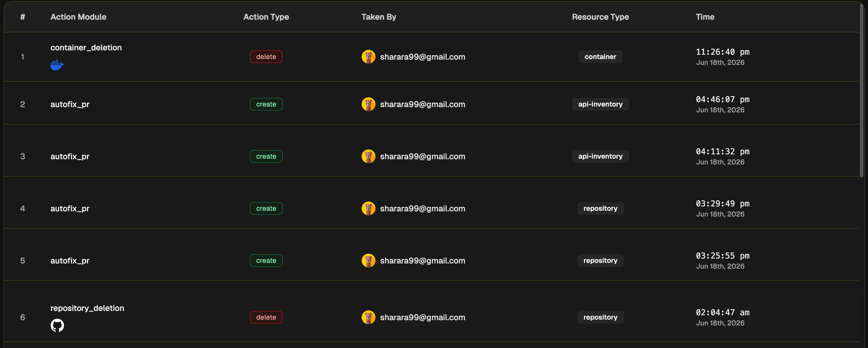The image size is (868, 348).
Task: Click the 03:29:49 pm timestamp
Action: tap(723, 204)
